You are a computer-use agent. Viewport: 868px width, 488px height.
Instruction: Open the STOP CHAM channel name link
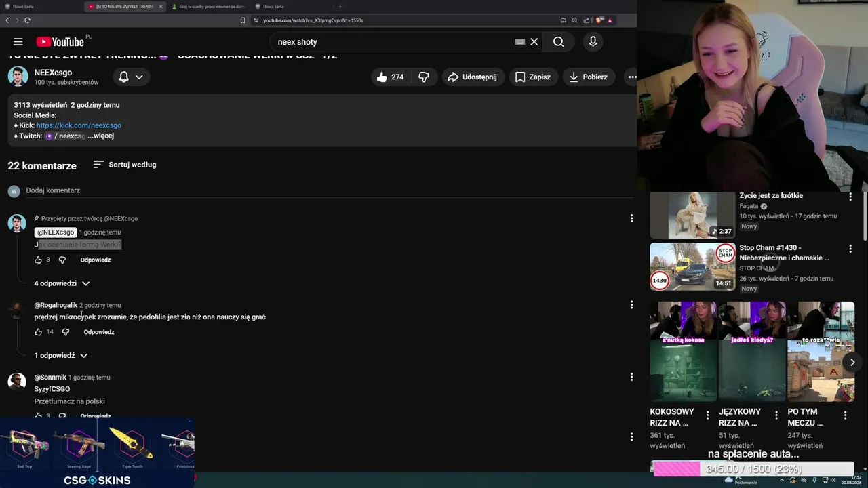click(x=757, y=268)
